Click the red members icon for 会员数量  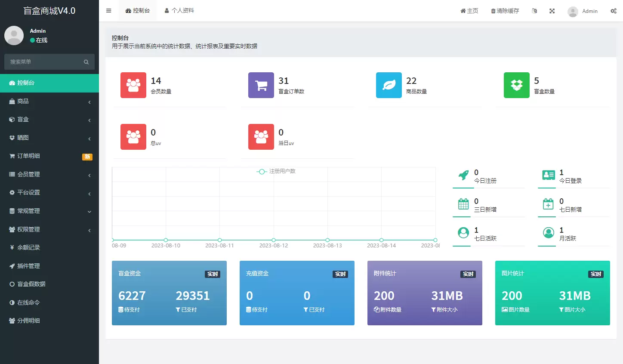[x=133, y=85]
